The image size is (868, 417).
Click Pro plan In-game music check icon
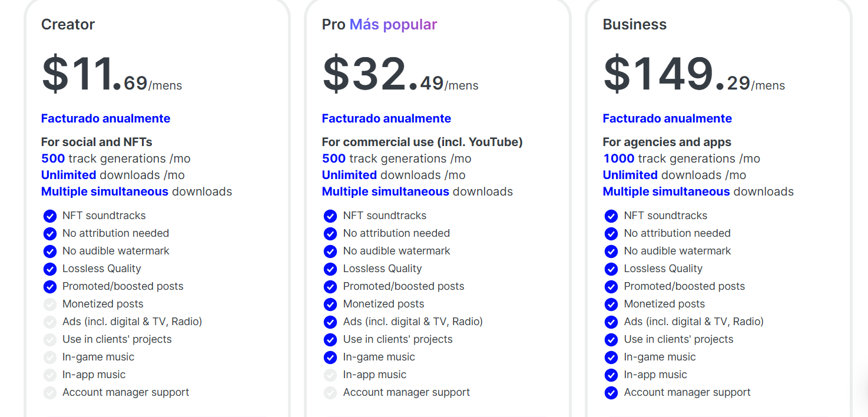click(331, 358)
